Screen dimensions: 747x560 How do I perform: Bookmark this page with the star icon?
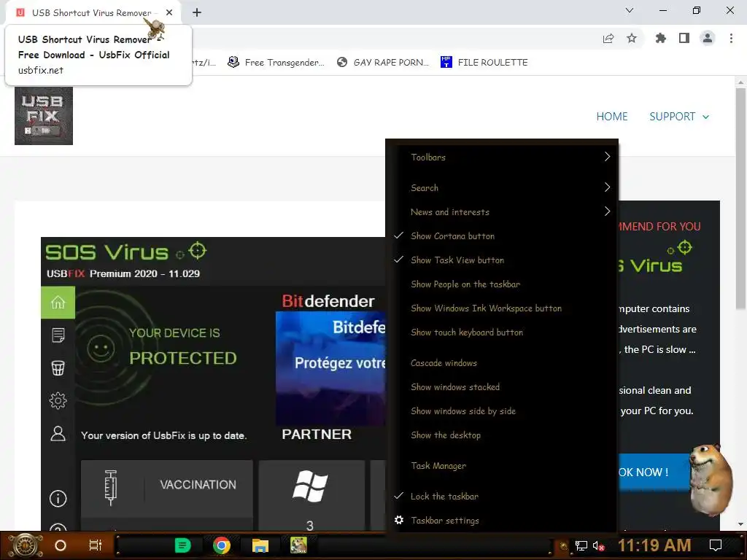[x=632, y=38]
